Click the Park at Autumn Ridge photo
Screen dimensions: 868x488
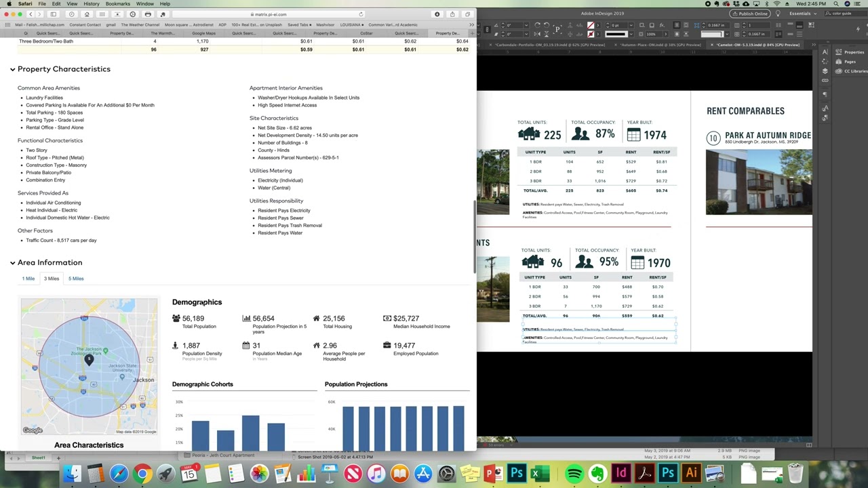(759, 182)
